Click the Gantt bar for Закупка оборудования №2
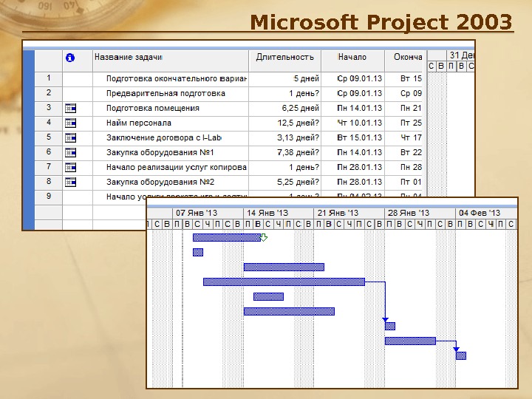532x399 pixels. pyautogui.click(x=410, y=341)
